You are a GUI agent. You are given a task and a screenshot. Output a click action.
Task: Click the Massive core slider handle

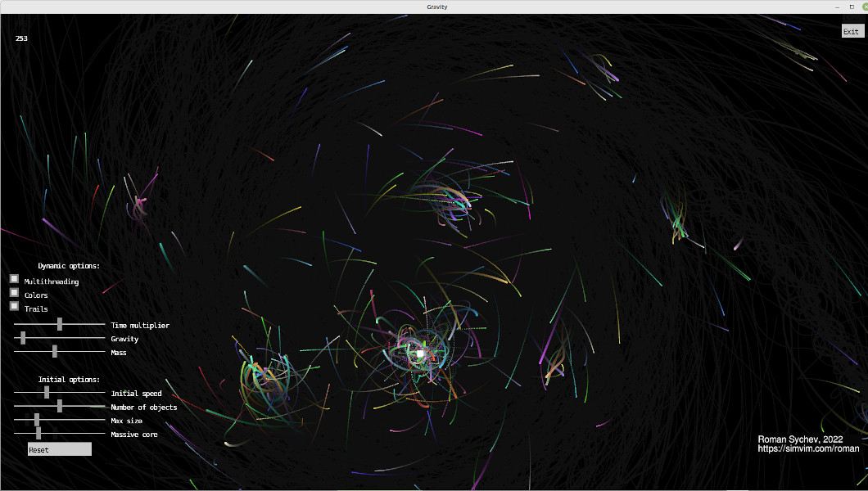point(38,434)
